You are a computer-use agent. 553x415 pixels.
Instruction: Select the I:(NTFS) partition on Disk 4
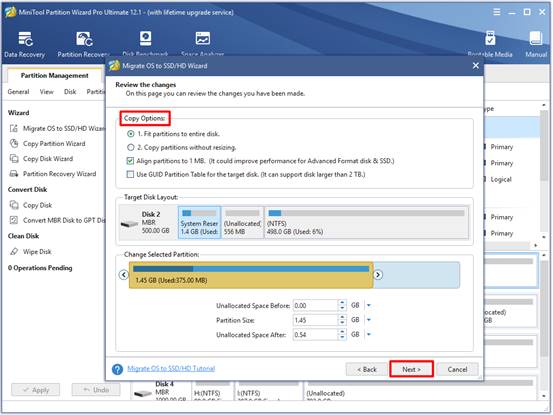pos(268,391)
